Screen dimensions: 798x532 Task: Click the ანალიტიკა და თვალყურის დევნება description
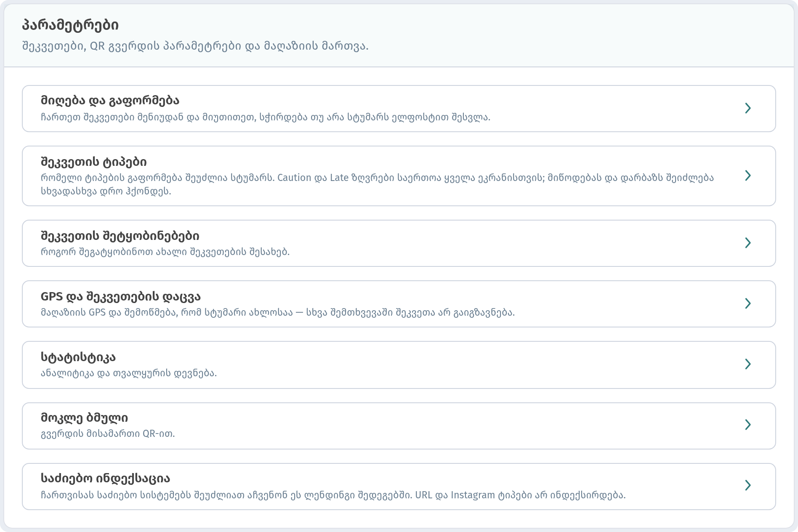point(128,373)
